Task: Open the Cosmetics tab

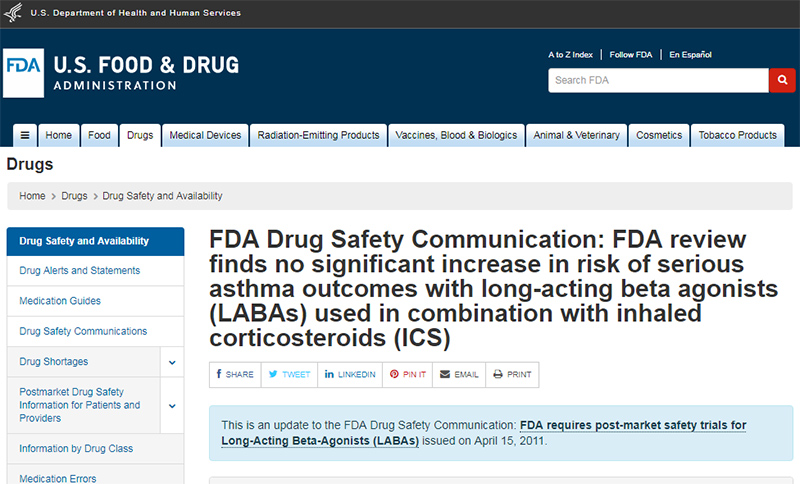Action: pos(659,135)
